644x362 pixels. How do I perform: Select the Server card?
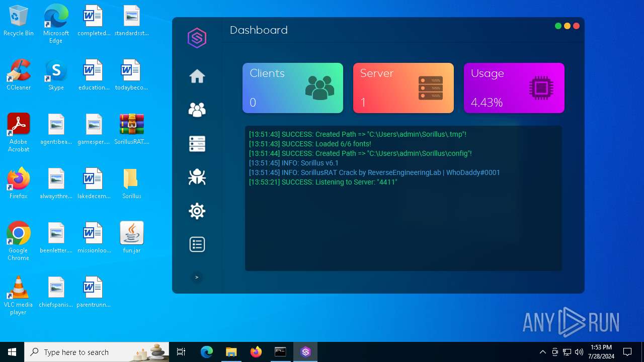tap(404, 88)
